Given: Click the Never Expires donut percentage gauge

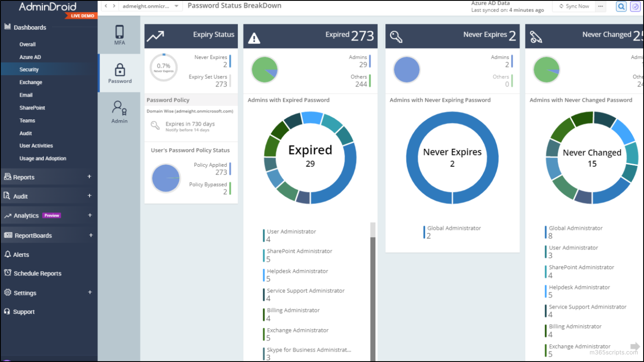Looking at the screenshot, I should point(163,67).
